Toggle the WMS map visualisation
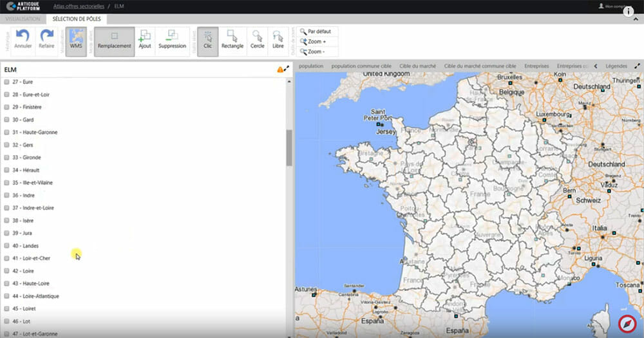The width and height of the screenshot is (644, 338). point(76,41)
